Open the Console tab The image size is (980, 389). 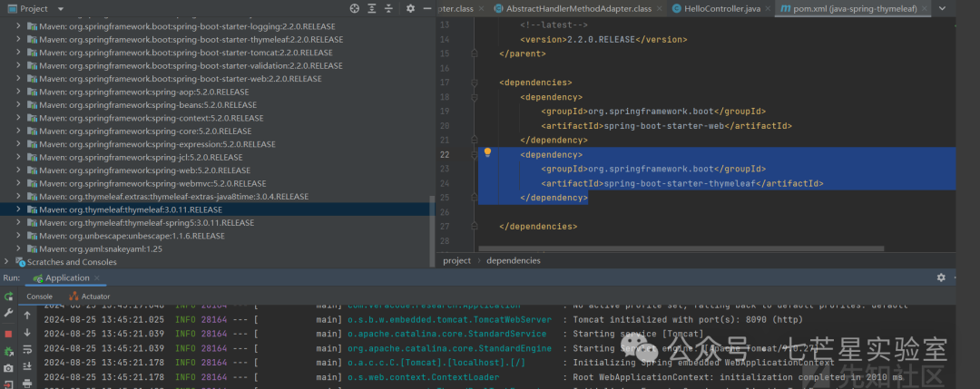pos(39,297)
